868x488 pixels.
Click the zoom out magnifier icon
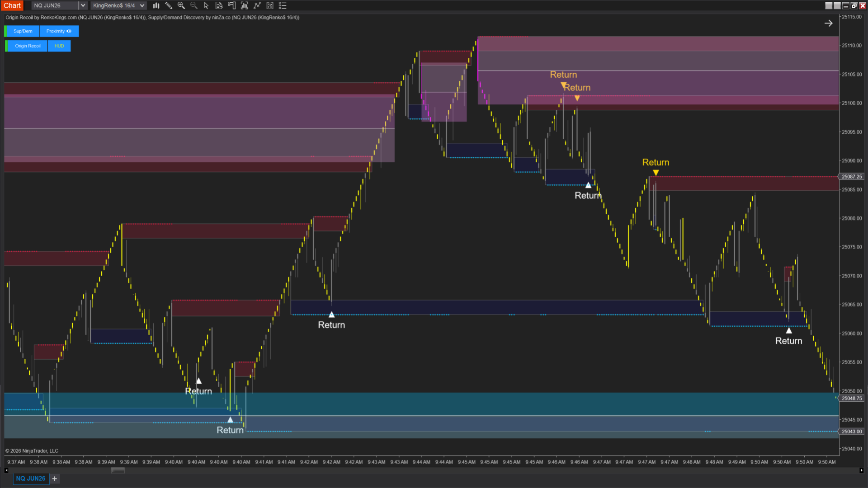coord(194,5)
